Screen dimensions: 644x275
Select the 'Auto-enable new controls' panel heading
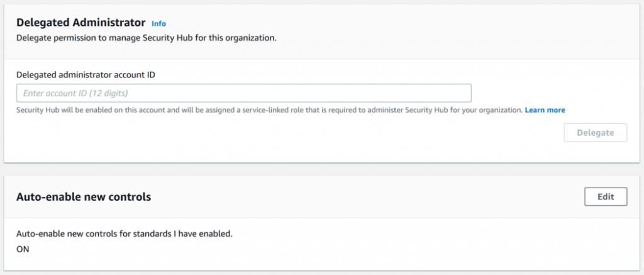click(x=84, y=196)
